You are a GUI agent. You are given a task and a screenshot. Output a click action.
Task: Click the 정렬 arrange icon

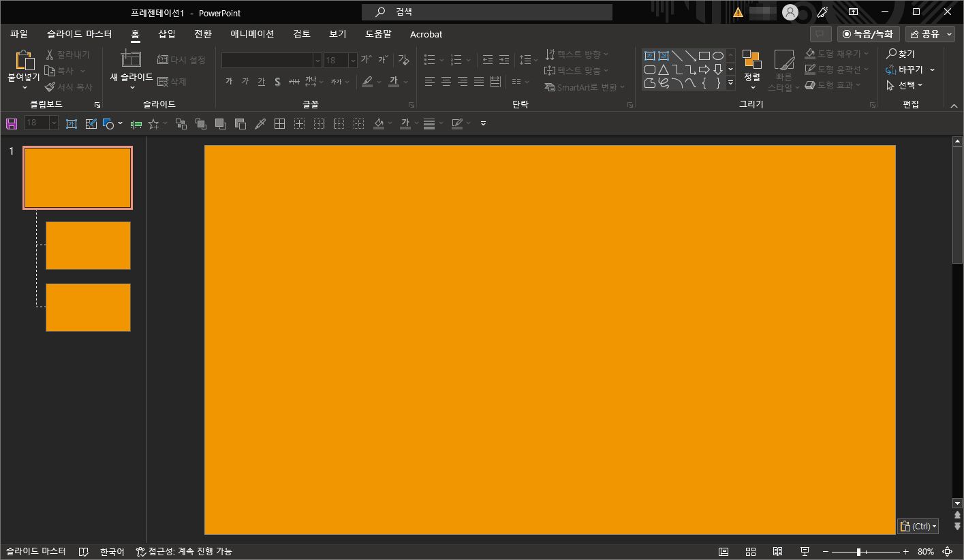(752, 59)
